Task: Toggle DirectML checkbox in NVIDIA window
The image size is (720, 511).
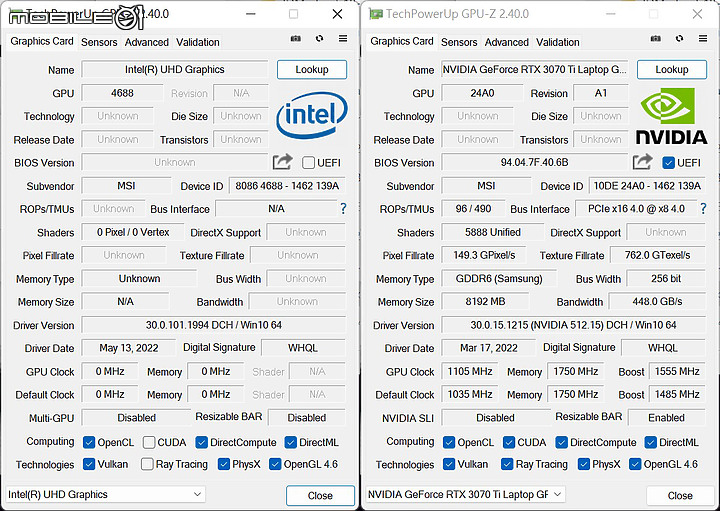Action: [651, 442]
